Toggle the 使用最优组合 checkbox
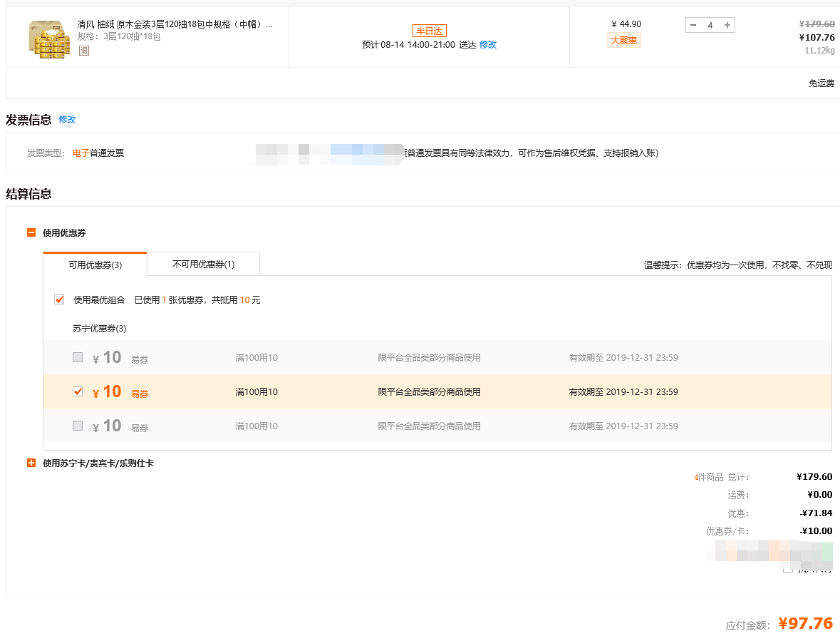Screen dimensions: 840x636 (59, 299)
